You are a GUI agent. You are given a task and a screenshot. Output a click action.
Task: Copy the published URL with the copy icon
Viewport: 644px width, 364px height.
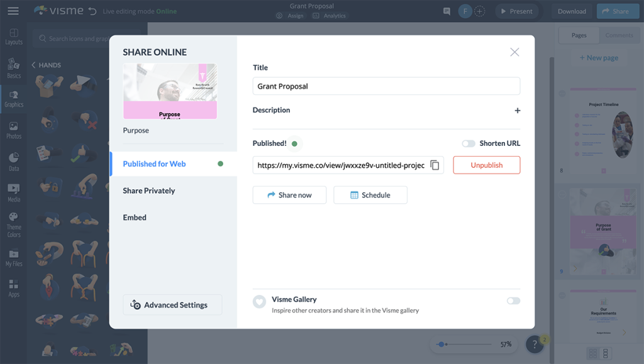[x=435, y=165]
